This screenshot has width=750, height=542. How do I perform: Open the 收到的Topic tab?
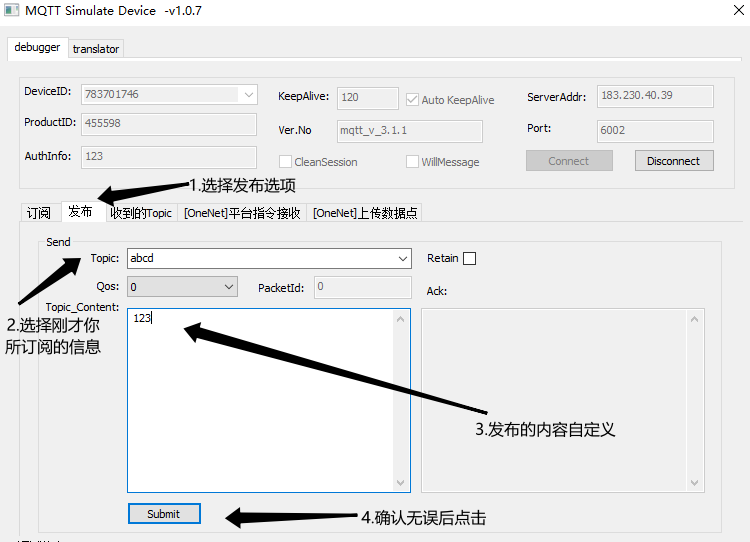(141, 213)
